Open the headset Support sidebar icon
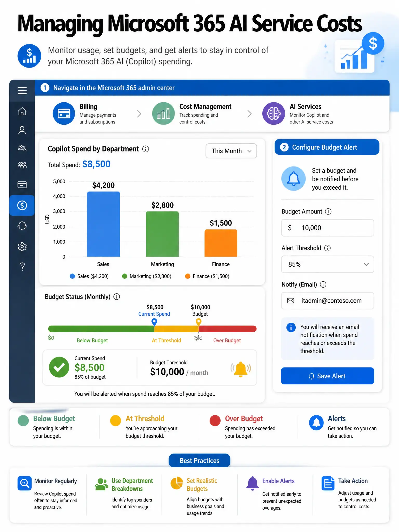Screen dimensions: 399x532 [22, 226]
